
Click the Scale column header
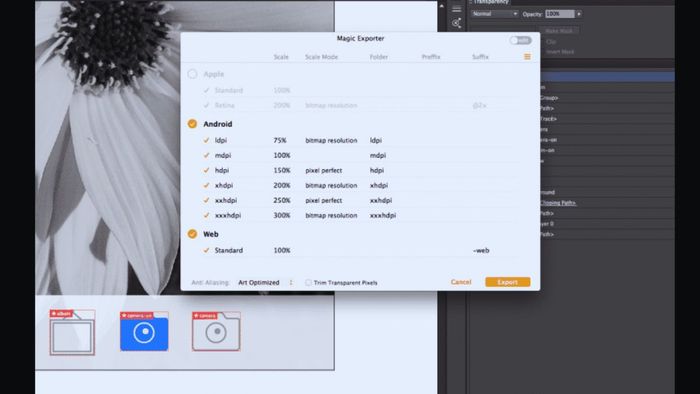click(x=281, y=57)
